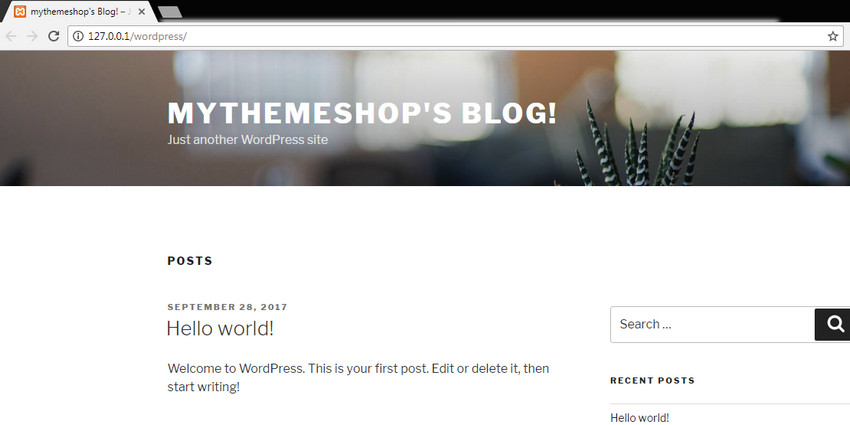Viewport: 850px width, 425px height.
Task: Bookmark this page with the star icon
Action: click(x=833, y=36)
